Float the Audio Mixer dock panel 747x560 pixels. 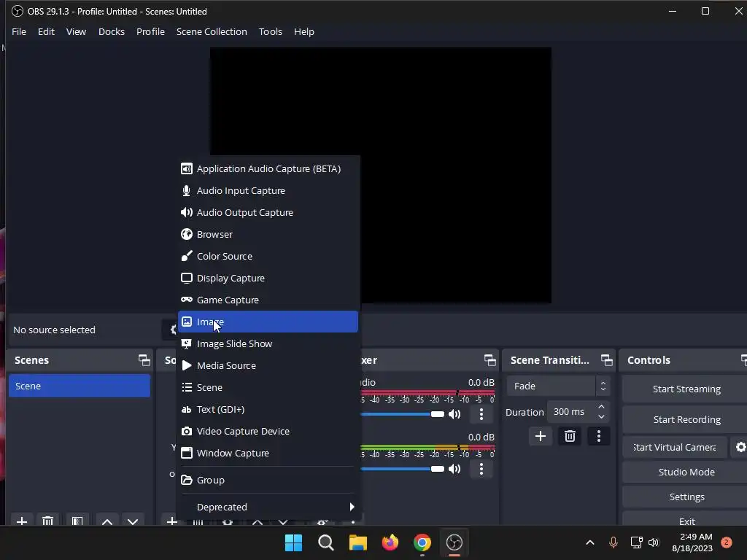click(x=489, y=360)
